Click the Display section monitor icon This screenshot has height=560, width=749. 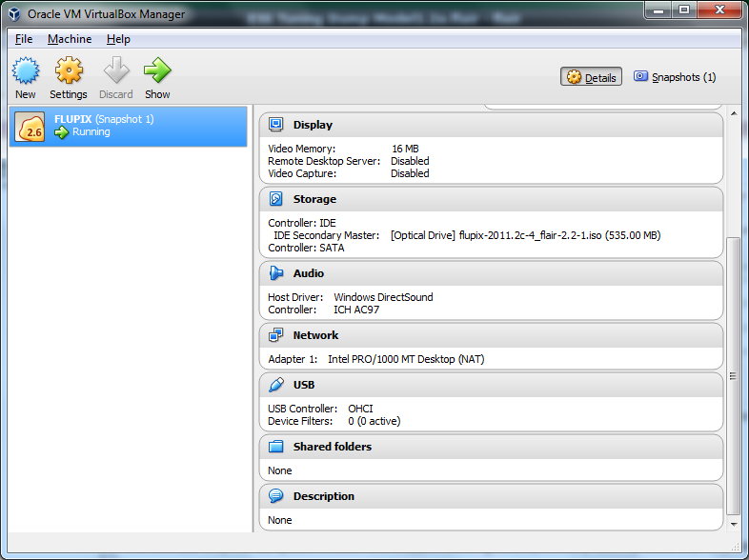coord(275,125)
